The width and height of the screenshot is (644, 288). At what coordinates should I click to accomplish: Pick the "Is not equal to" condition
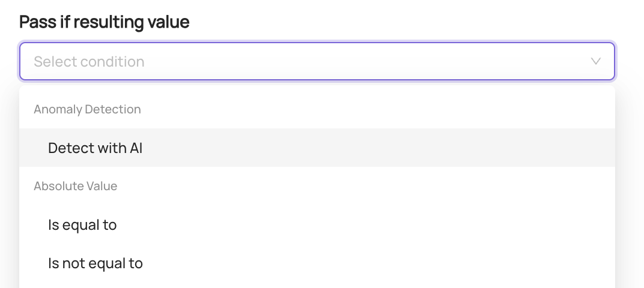click(x=96, y=263)
